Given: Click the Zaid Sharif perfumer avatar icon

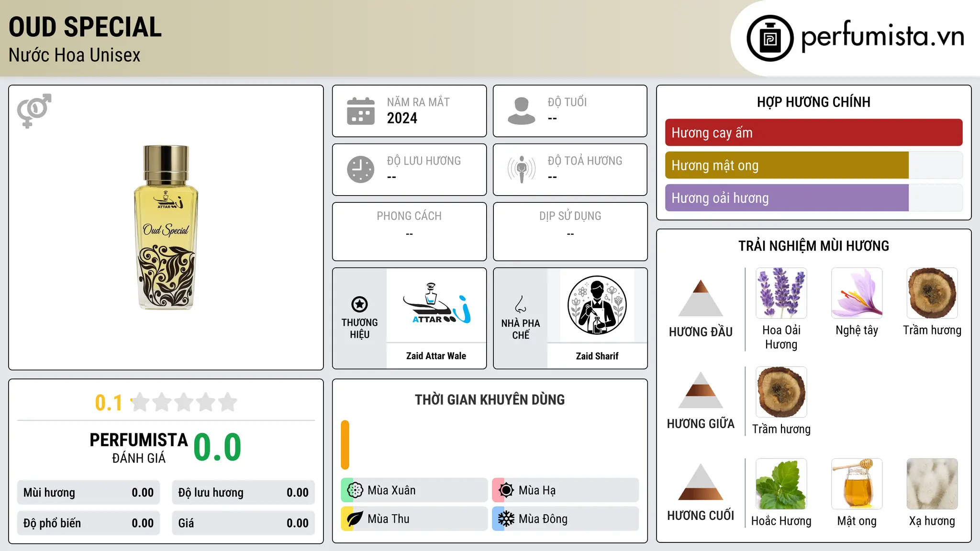Looking at the screenshot, I should click(597, 305).
